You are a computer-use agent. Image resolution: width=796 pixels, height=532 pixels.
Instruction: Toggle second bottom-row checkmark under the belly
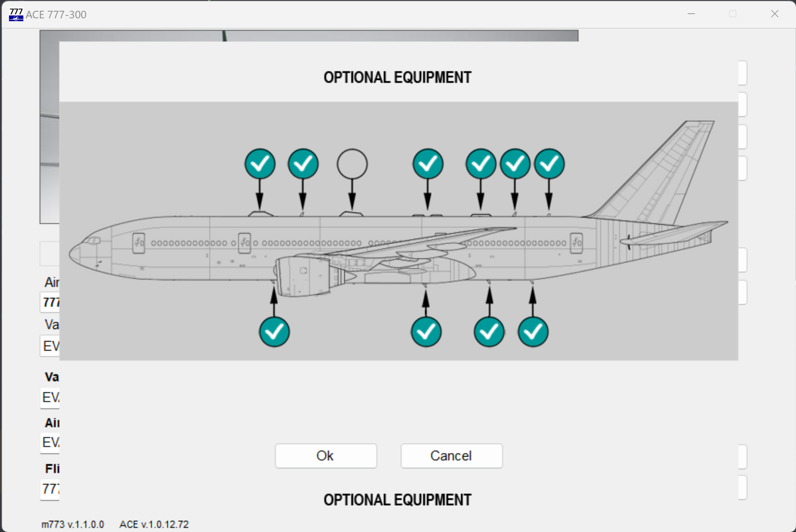pyautogui.click(x=426, y=332)
